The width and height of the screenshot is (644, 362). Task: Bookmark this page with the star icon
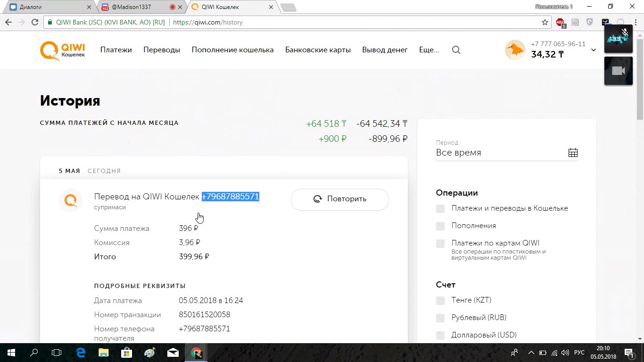[545, 22]
